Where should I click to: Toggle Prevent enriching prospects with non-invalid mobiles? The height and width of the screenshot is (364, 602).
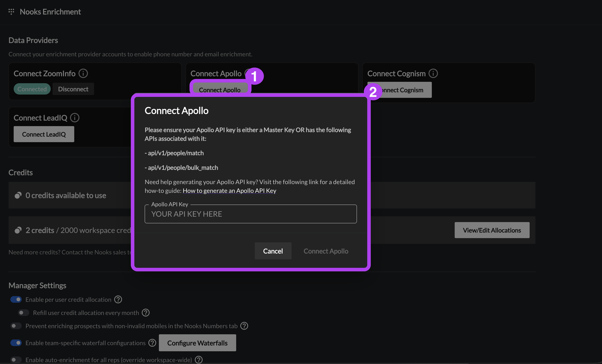coord(16,326)
